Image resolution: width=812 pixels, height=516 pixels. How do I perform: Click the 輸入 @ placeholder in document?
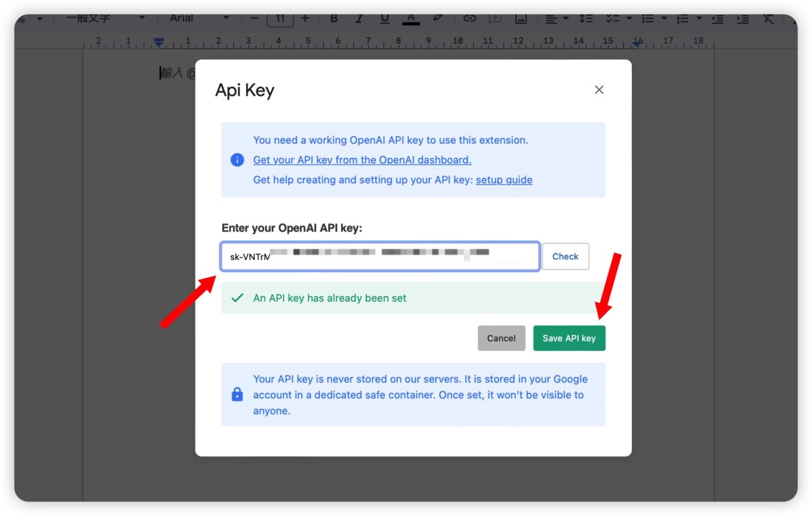[x=177, y=73]
